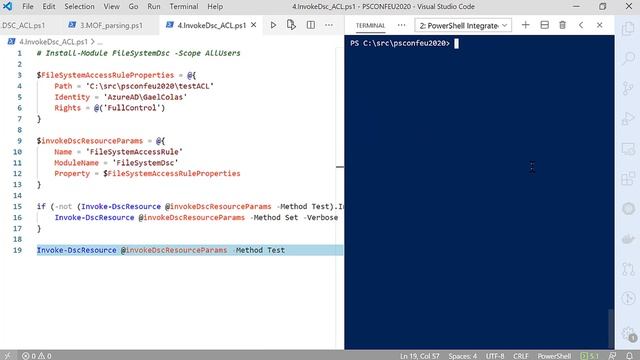640x360 pixels.
Task: Restore down the VS Code window
Action: pyautogui.click(x=602, y=7)
